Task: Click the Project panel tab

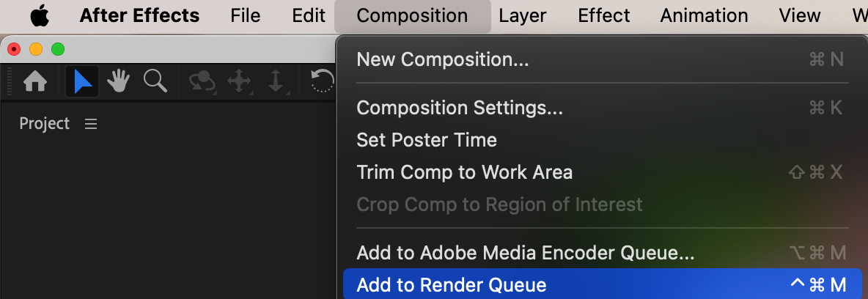Action: click(44, 123)
